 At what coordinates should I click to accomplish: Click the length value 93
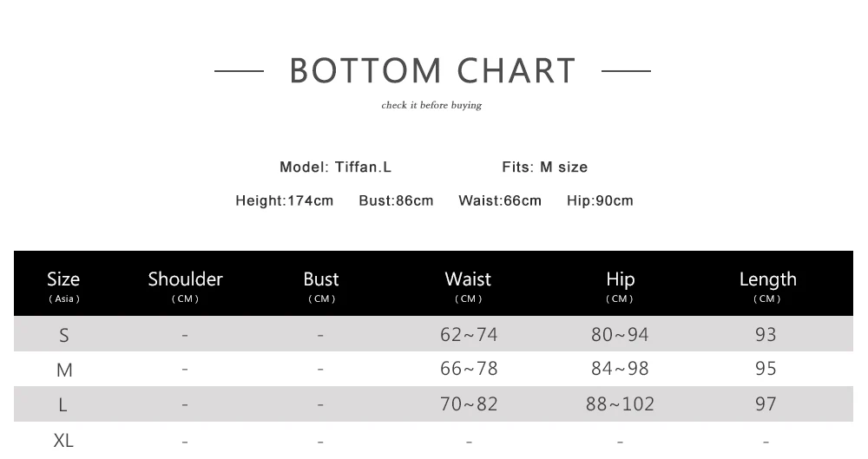[x=766, y=335]
